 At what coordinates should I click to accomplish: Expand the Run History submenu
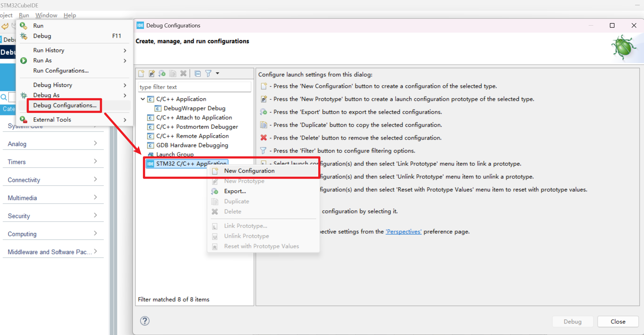[74, 50]
